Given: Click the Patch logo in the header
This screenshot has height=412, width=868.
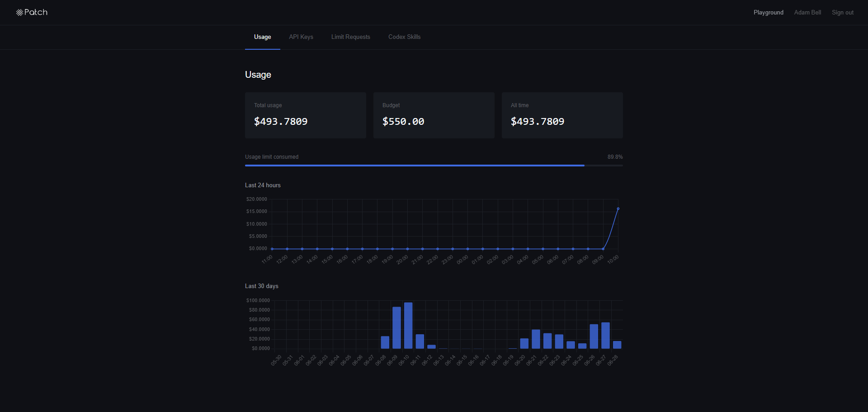Looking at the screenshot, I should click(x=32, y=12).
